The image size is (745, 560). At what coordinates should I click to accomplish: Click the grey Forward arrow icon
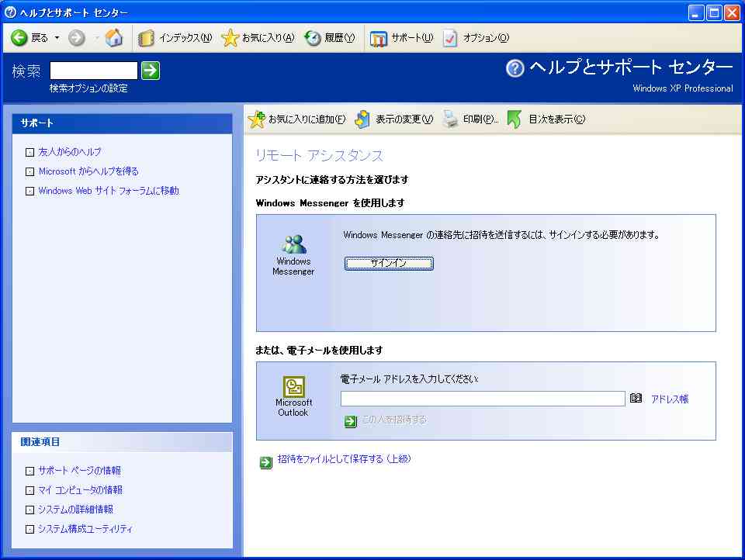(x=77, y=37)
